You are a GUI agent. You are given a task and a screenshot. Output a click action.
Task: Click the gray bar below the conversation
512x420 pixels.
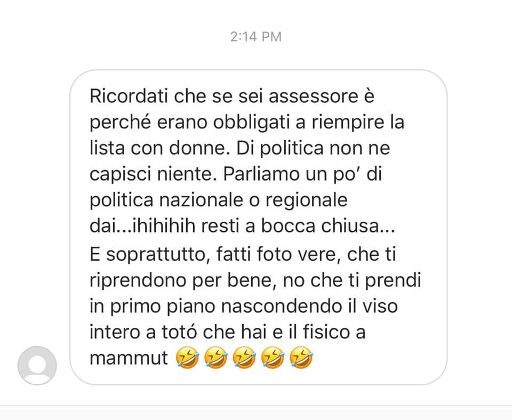(256, 413)
